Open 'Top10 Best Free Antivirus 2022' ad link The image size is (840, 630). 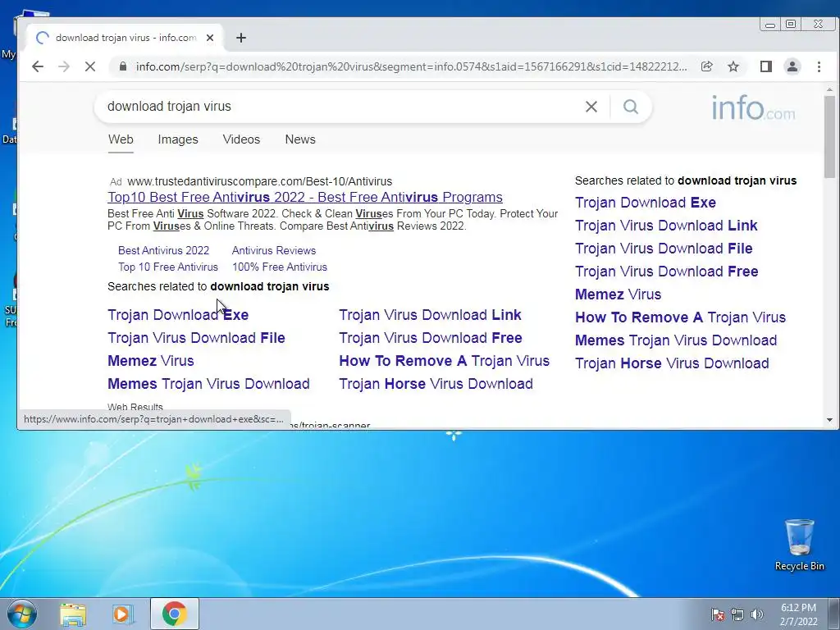[x=305, y=197]
